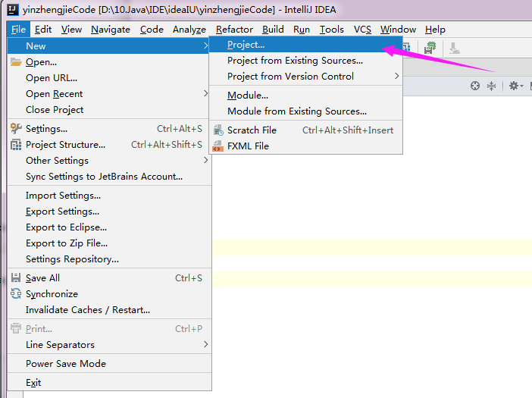532x398 pixels.
Task: Open the Run menu
Action: coord(302,30)
